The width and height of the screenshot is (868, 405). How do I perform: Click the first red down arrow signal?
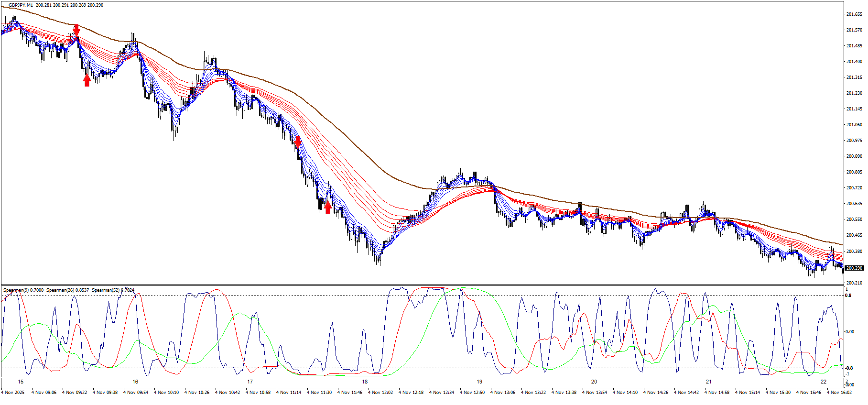click(x=76, y=30)
